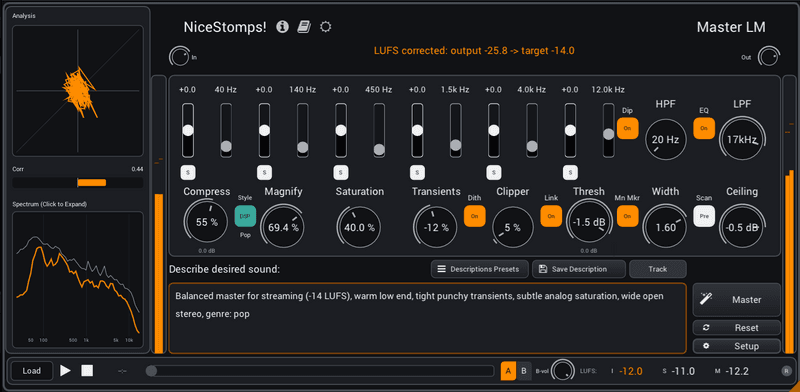The height and width of the screenshot is (392, 800).
Task: Click the Master wand button
Action: coord(737,300)
